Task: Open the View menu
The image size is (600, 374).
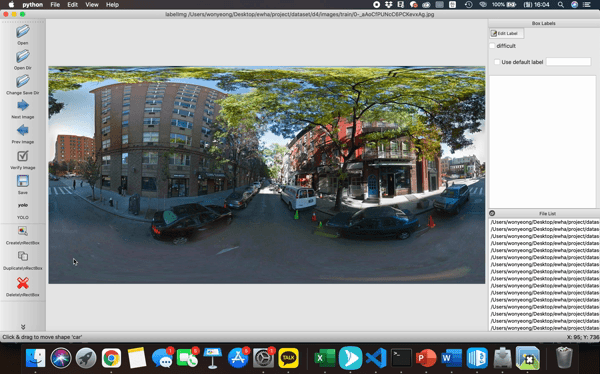Action: 92,5
